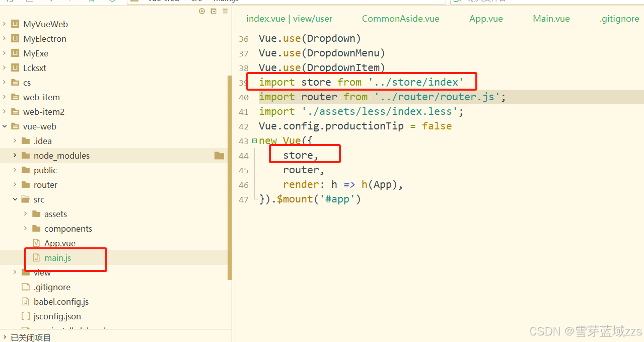This screenshot has width=644, height=342.
Task: Click 'render: h => h(App),' code text
Action: [x=343, y=184]
